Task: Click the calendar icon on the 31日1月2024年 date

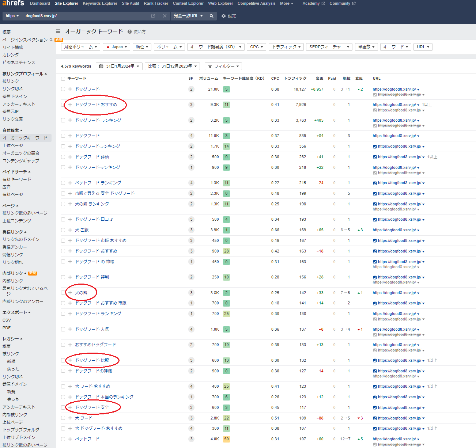Action: (x=102, y=66)
